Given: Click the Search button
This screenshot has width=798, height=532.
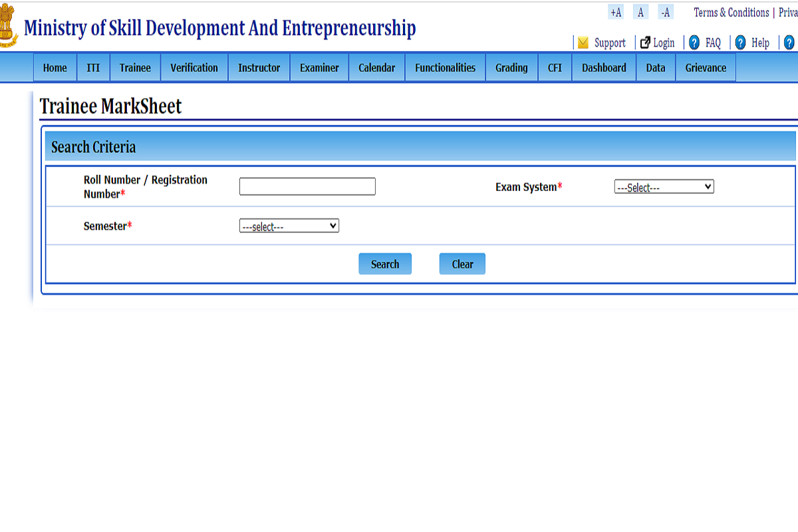Looking at the screenshot, I should click(x=384, y=263).
